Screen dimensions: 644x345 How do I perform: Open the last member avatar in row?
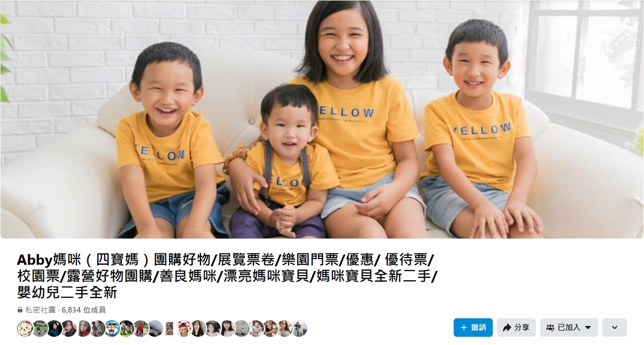click(x=299, y=328)
